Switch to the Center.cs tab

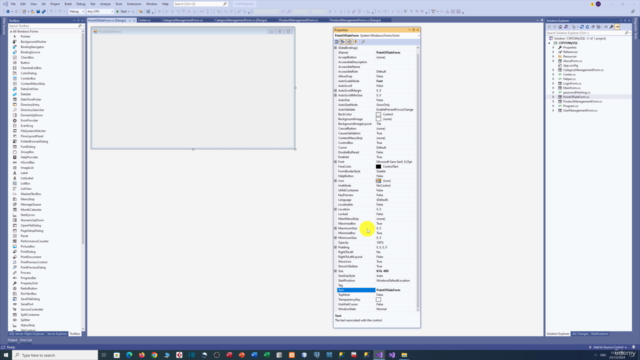(144, 20)
